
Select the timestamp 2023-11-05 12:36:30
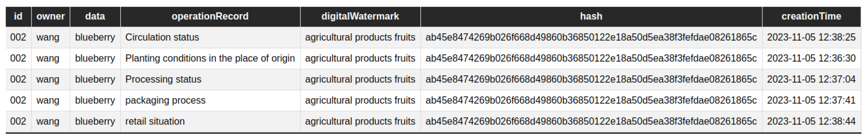(x=811, y=59)
